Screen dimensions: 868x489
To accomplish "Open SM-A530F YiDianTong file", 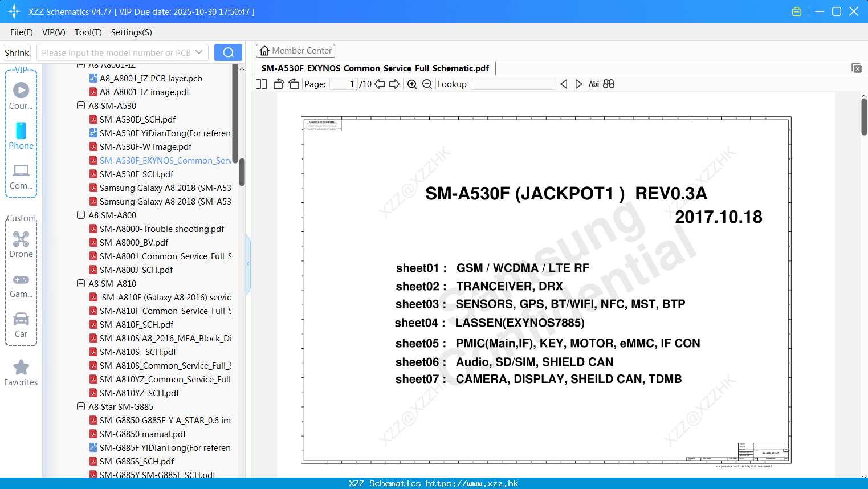I will pos(160,133).
